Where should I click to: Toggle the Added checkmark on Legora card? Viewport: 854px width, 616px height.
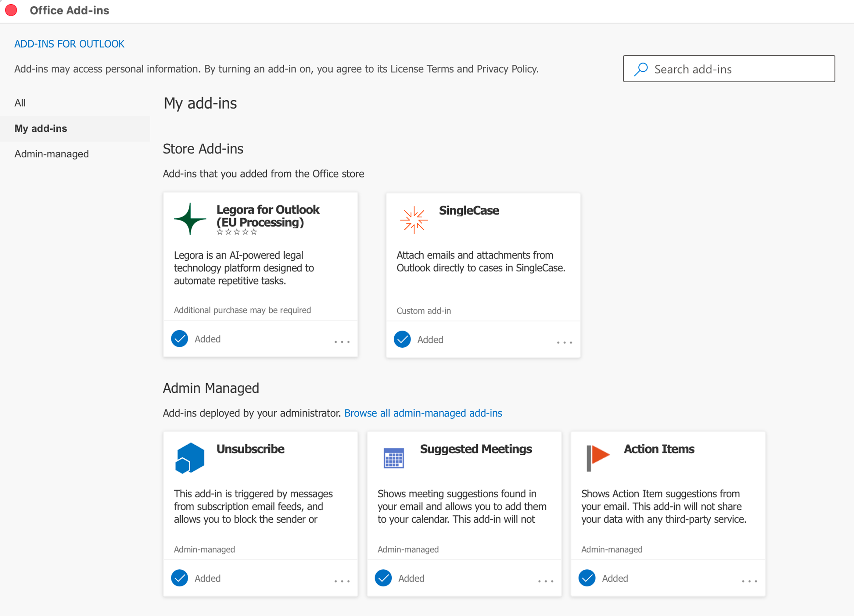(x=180, y=338)
